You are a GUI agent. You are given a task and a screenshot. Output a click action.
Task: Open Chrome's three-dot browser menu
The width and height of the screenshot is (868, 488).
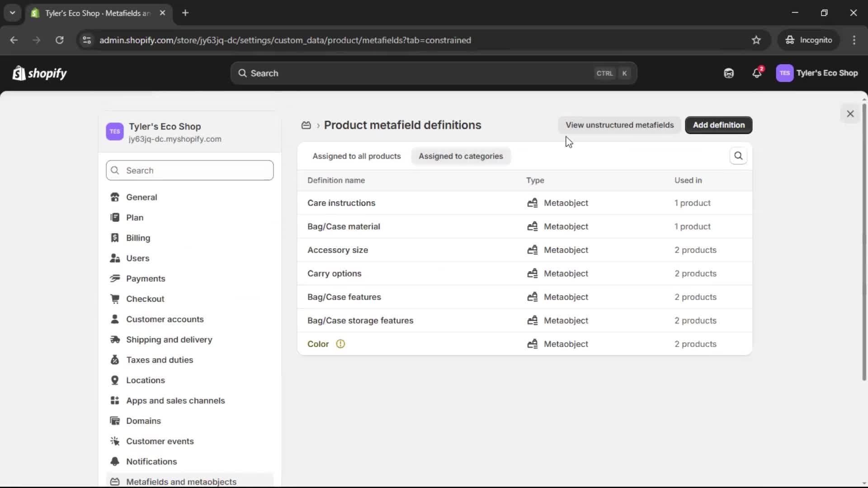854,40
